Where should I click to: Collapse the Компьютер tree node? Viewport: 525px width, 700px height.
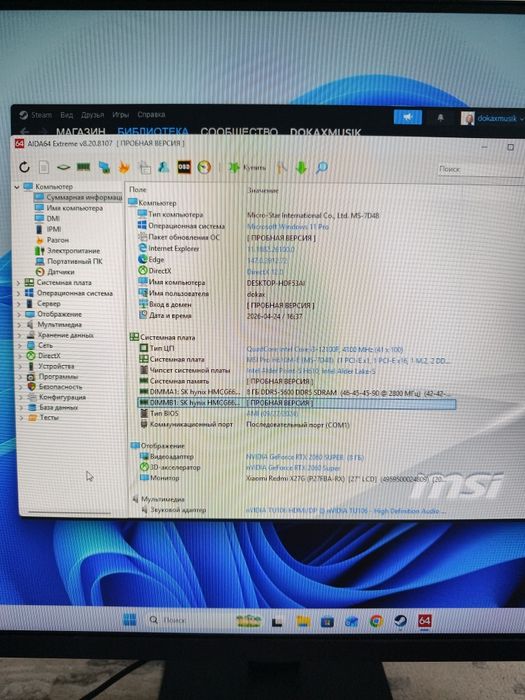(x=17, y=187)
